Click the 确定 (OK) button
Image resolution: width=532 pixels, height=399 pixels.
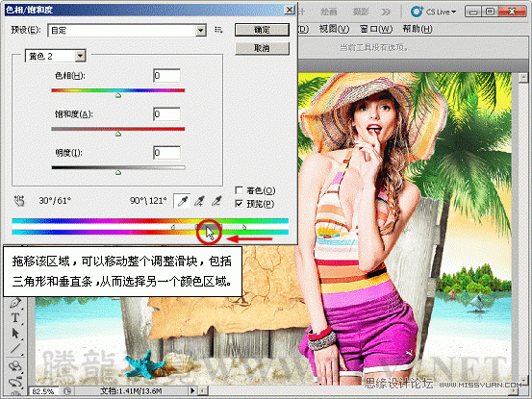point(262,30)
